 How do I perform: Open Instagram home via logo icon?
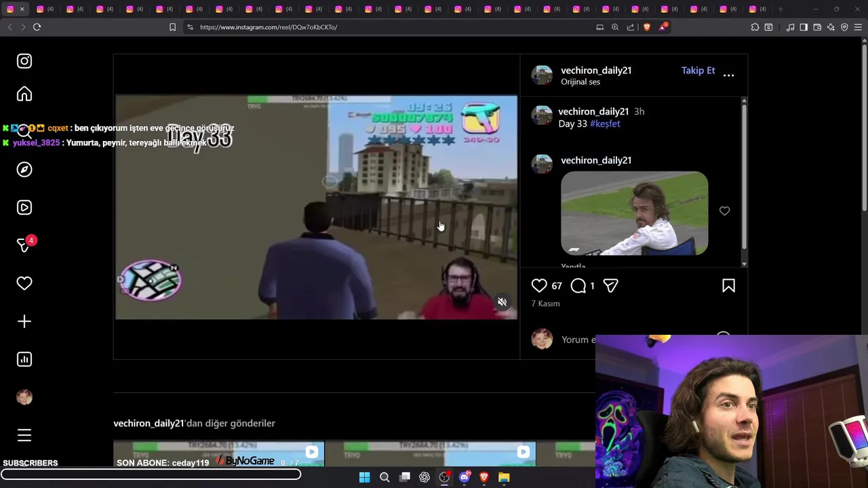tap(24, 61)
